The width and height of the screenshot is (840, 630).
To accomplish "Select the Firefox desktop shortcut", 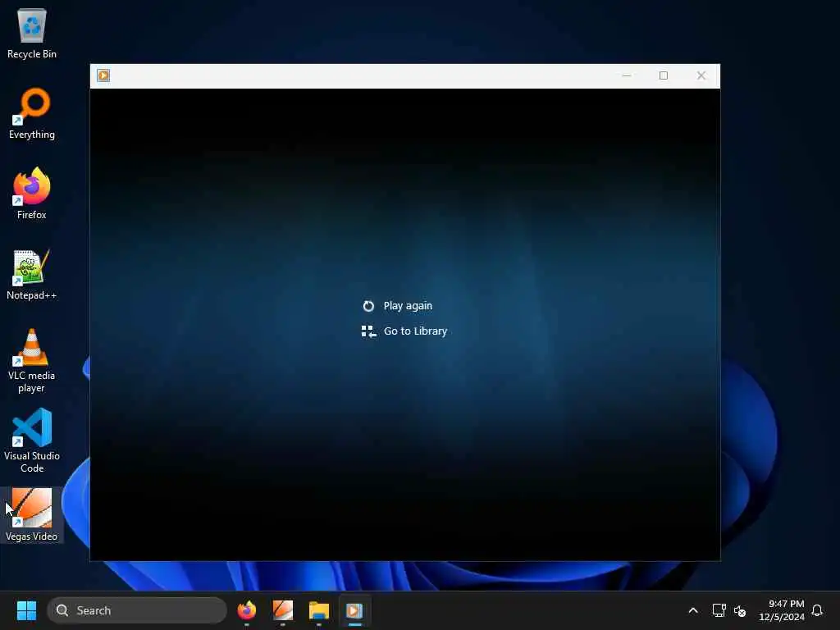I will coord(32,194).
